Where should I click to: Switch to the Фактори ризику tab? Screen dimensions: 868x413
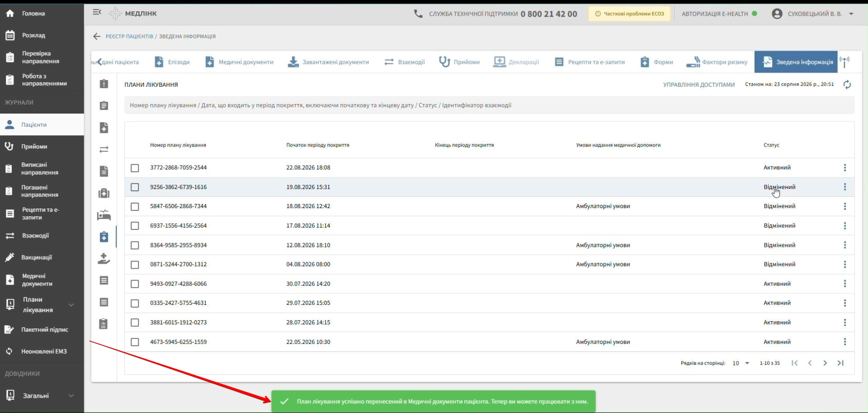(x=717, y=62)
